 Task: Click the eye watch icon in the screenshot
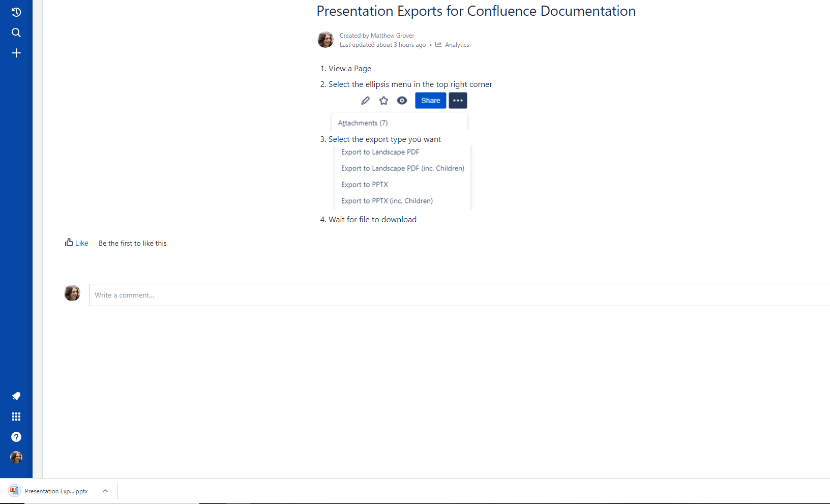point(402,101)
